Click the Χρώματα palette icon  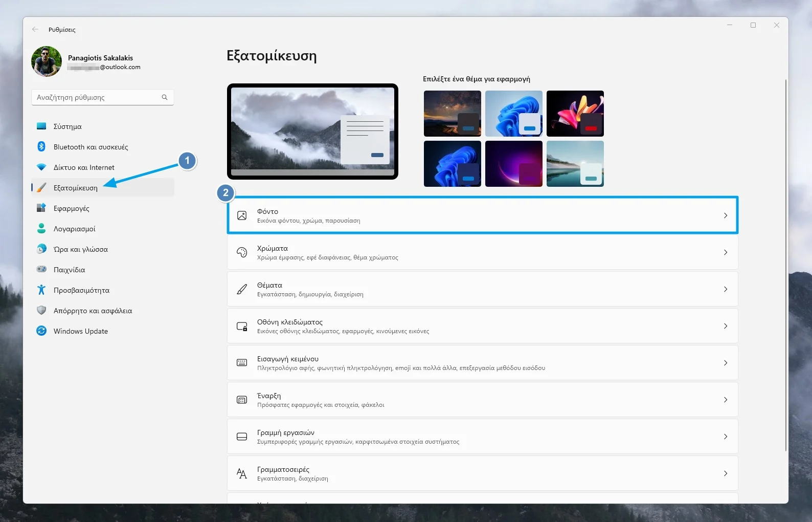[242, 252]
